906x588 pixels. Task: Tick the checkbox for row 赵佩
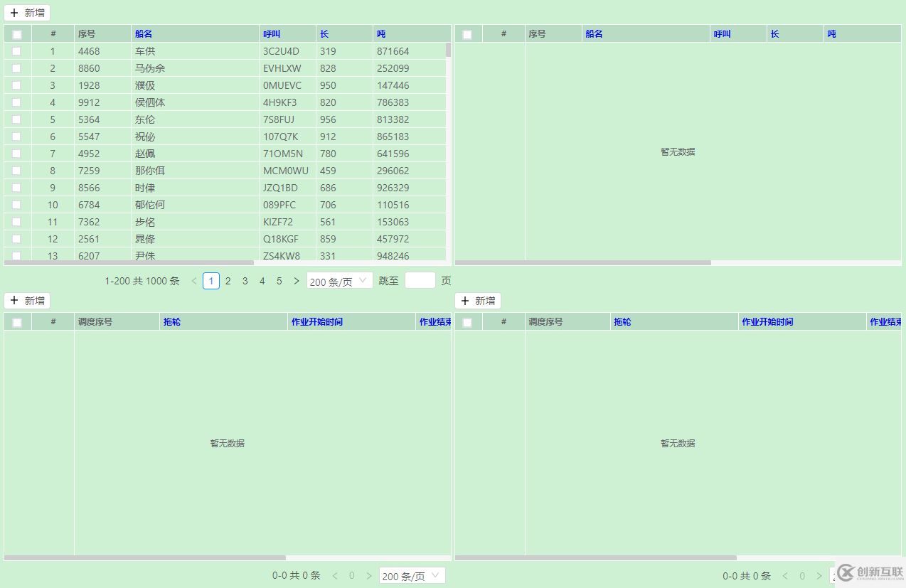pos(16,154)
